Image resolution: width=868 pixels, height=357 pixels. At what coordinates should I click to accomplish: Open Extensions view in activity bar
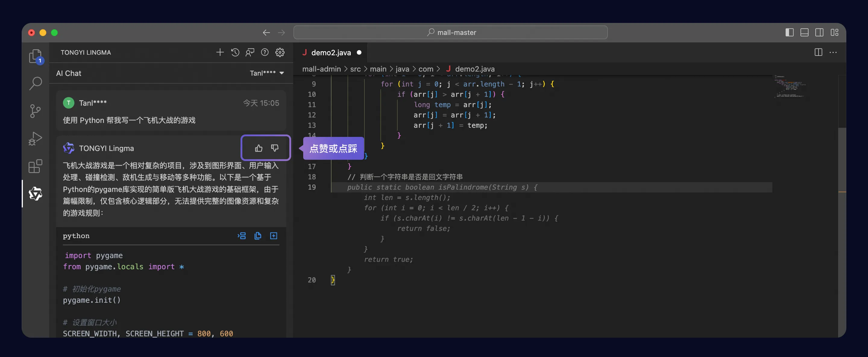pos(35,166)
